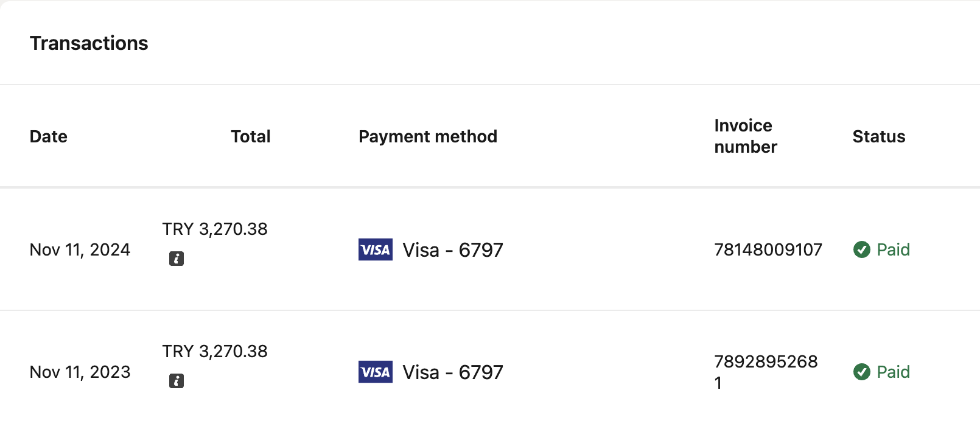Image resolution: width=980 pixels, height=432 pixels.
Task: Click TRY 3,270.38 total for 2023 transaction
Action: click(214, 351)
